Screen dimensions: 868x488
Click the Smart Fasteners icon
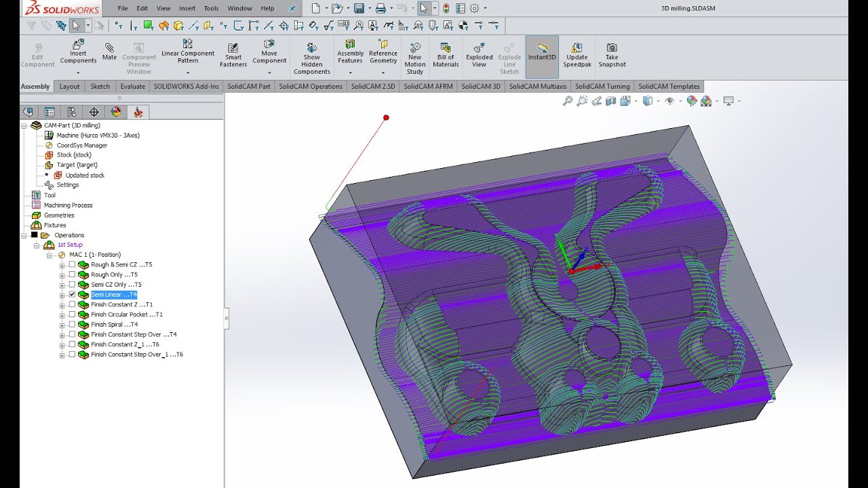pos(233,47)
